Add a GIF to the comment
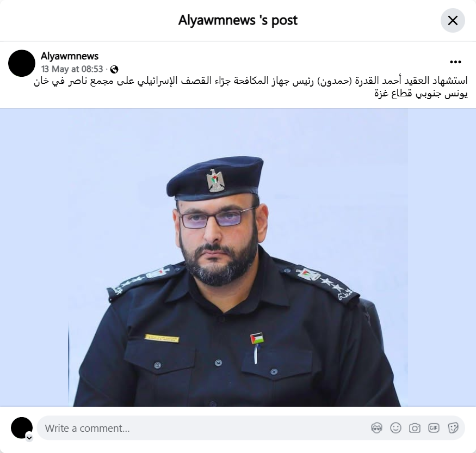The height and width of the screenshot is (453, 476). coord(434,428)
